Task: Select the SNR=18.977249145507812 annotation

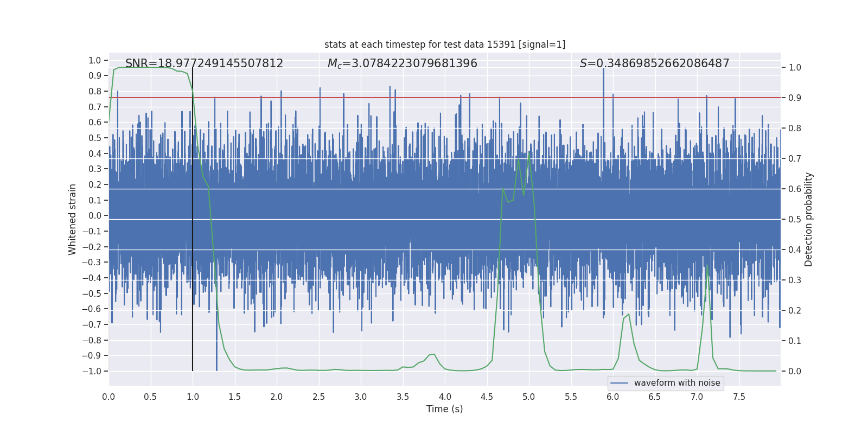Action: [x=204, y=63]
